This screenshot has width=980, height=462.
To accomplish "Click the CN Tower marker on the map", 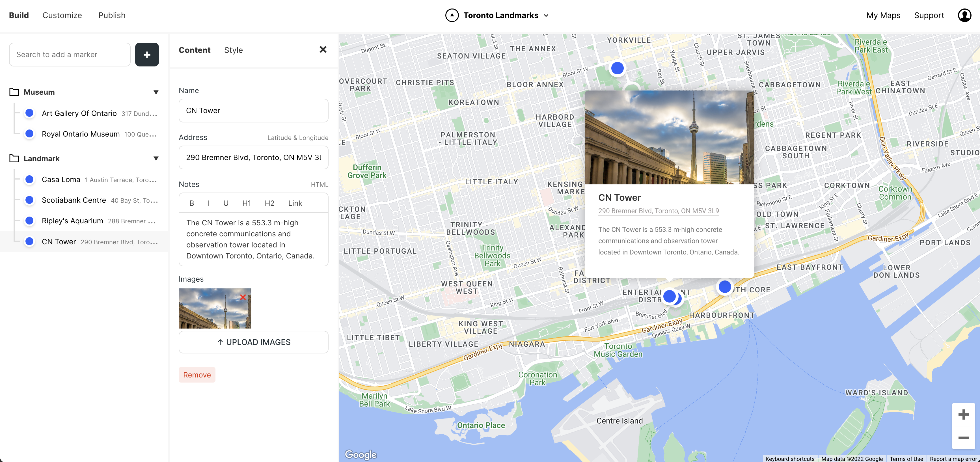I will (x=669, y=296).
